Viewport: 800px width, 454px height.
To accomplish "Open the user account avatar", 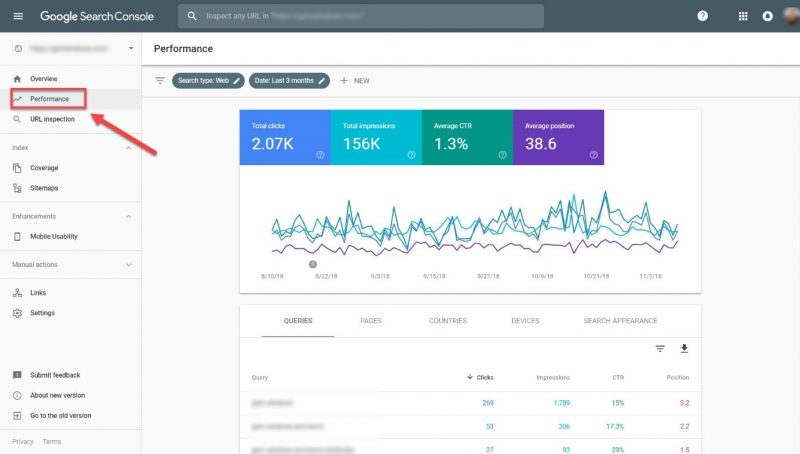I will 792,15.
